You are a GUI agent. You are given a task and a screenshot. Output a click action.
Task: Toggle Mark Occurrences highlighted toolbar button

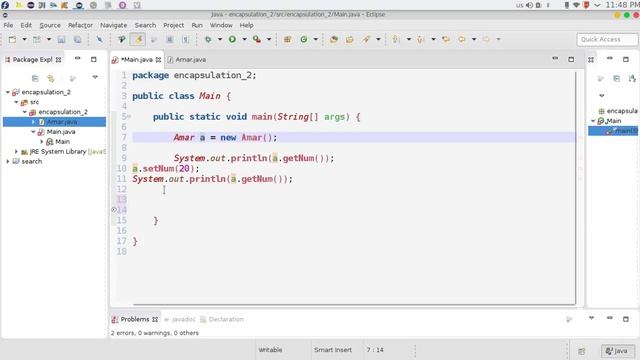click(138, 40)
